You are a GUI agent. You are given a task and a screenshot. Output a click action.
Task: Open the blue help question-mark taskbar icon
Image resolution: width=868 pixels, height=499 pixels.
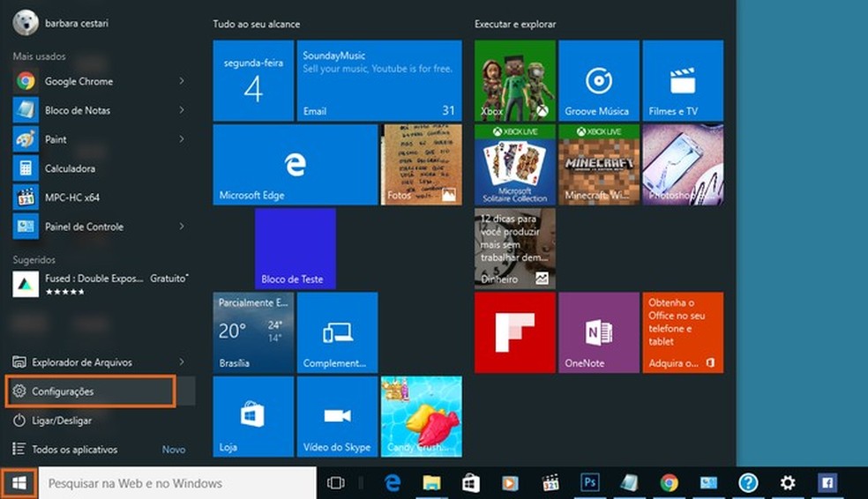(748, 483)
